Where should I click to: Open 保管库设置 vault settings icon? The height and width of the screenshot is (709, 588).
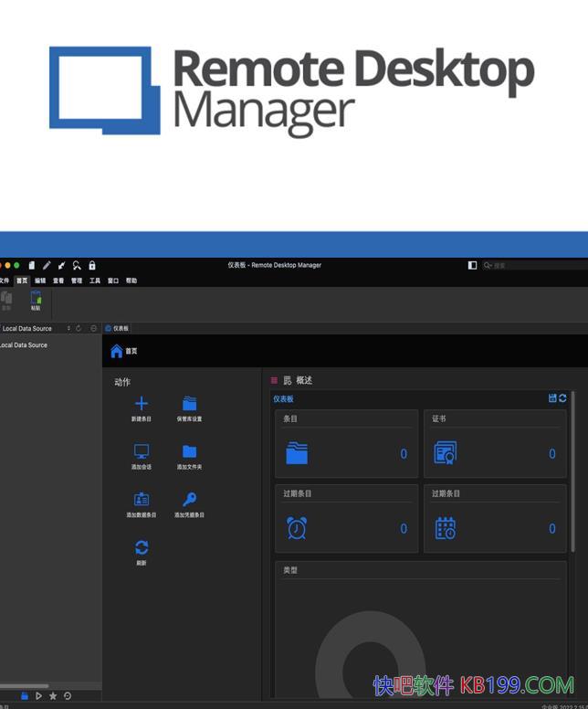tap(189, 404)
